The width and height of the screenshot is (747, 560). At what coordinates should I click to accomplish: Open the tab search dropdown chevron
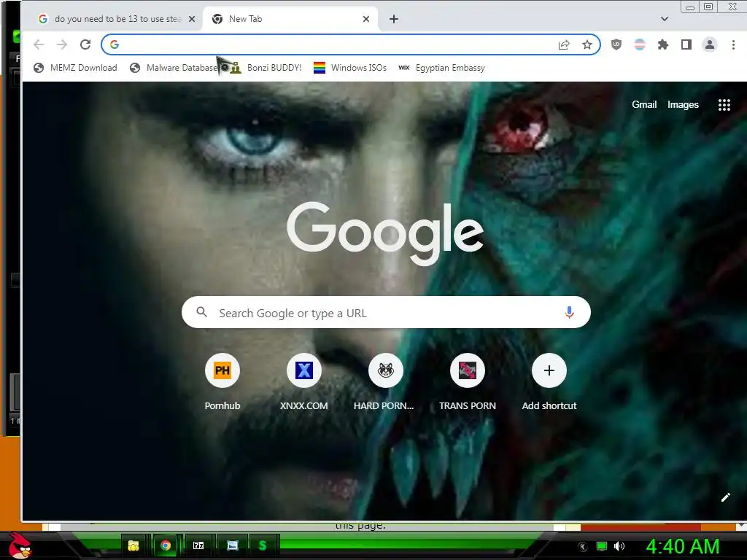click(x=665, y=19)
